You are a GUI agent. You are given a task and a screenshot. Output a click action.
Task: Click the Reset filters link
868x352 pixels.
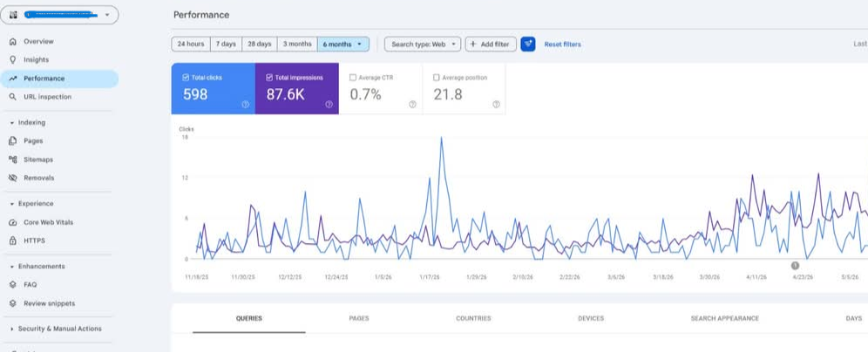pyautogui.click(x=562, y=44)
